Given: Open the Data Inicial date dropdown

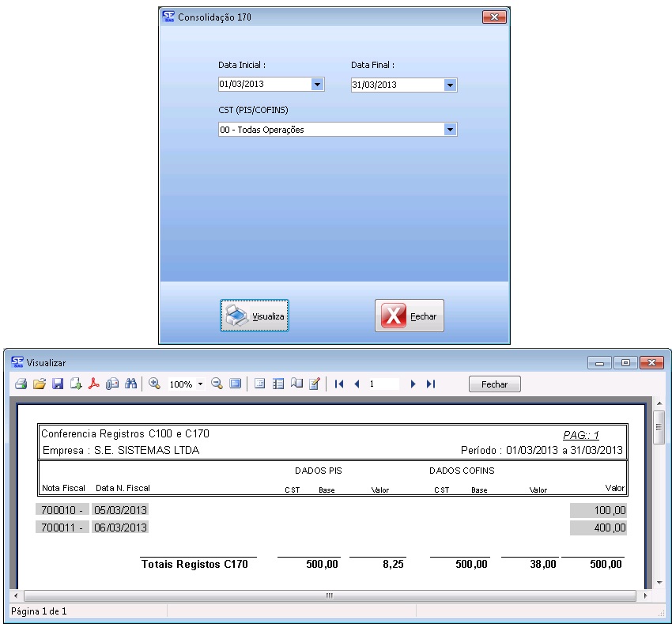Looking at the screenshot, I should 317,85.
